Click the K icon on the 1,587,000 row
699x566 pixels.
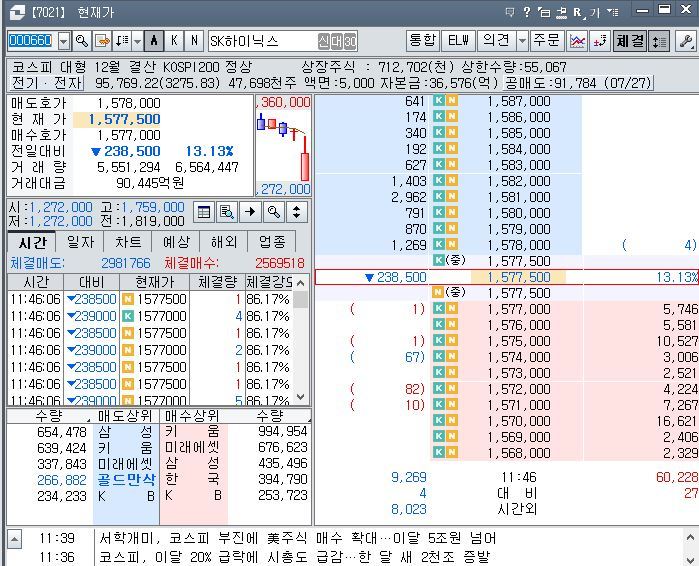coord(439,101)
